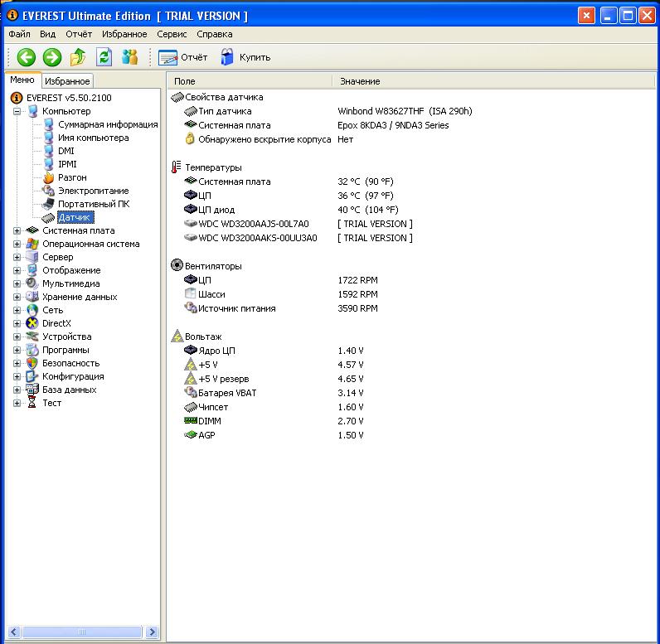This screenshot has height=644, width=660.
Task: Expand the Хранение данных node
Action: pyautogui.click(x=17, y=297)
